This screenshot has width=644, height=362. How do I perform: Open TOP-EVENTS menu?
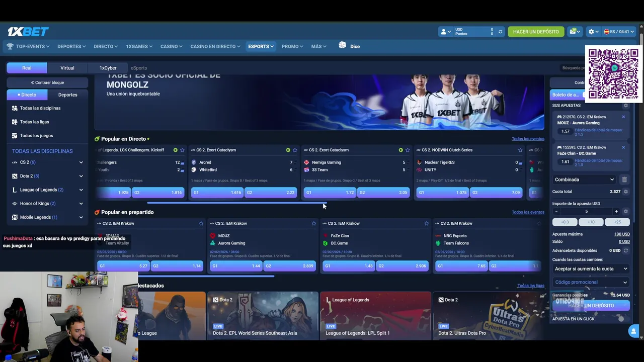click(28, 46)
